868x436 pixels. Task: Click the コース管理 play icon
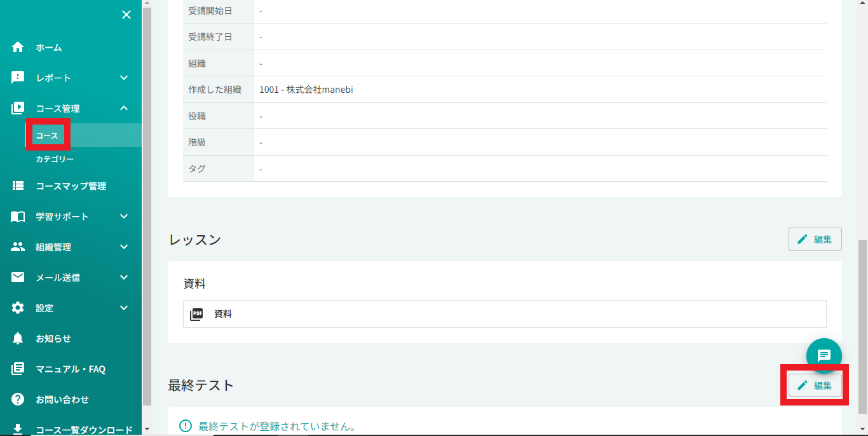pos(18,108)
